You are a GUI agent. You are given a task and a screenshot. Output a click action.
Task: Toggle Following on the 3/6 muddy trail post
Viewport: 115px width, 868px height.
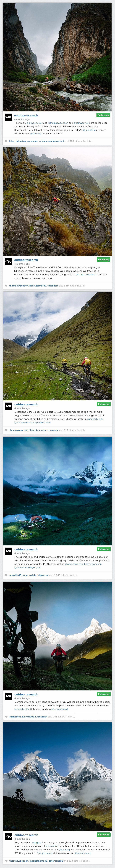pyautogui.click(x=104, y=404)
